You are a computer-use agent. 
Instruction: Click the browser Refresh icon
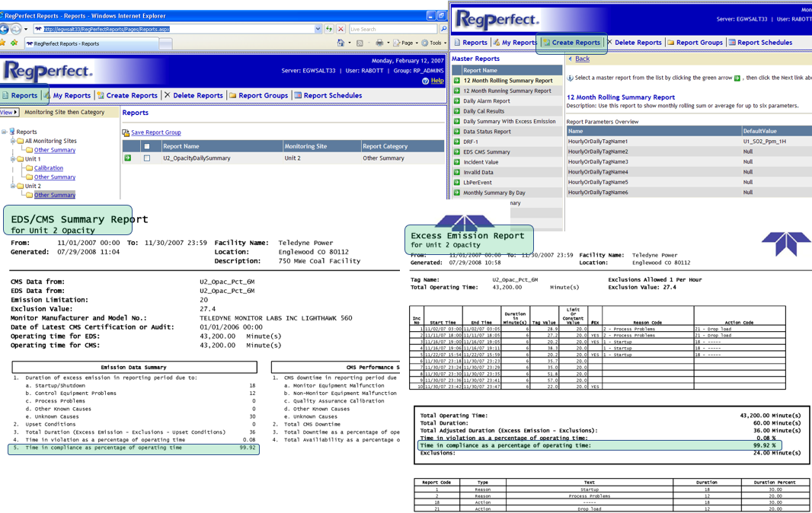point(329,29)
